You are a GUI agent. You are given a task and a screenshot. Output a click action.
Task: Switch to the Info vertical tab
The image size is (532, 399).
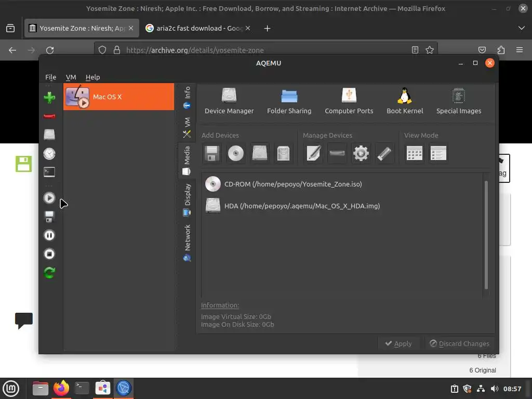[187, 97]
